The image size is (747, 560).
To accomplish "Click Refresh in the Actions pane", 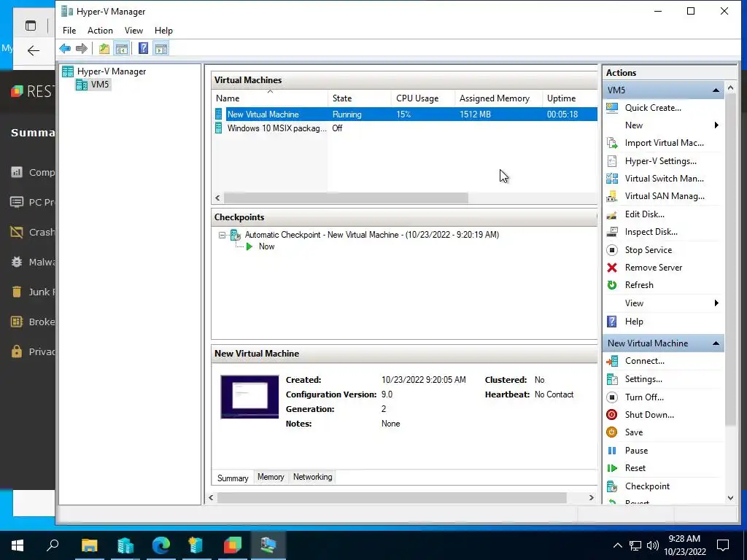I will point(639,285).
